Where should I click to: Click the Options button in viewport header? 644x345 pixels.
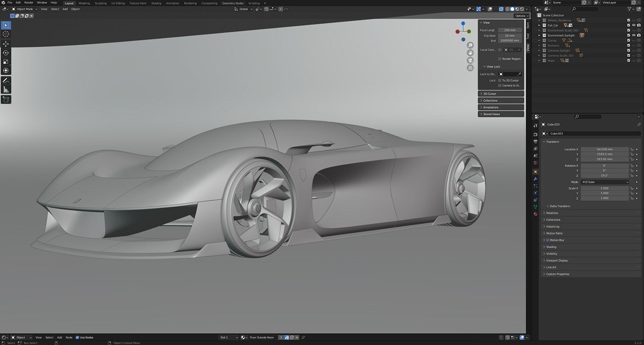click(x=521, y=16)
